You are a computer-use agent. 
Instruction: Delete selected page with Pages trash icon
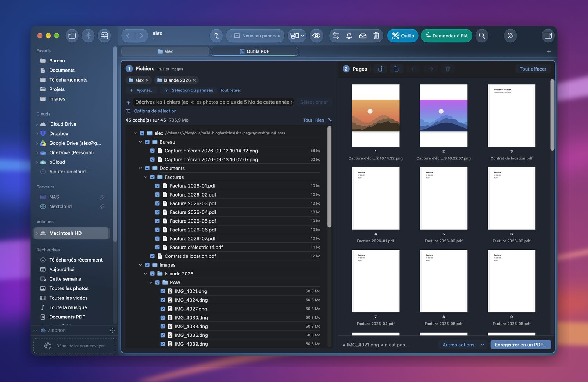click(x=448, y=69)
